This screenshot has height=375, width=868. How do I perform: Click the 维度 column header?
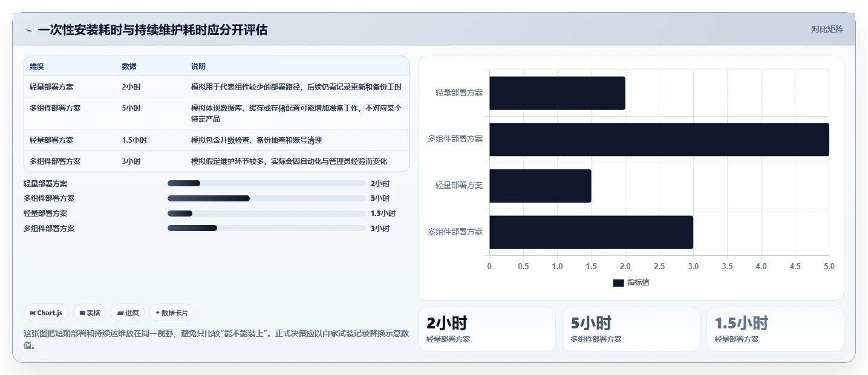pyautogui.click(x=37, y=67)
